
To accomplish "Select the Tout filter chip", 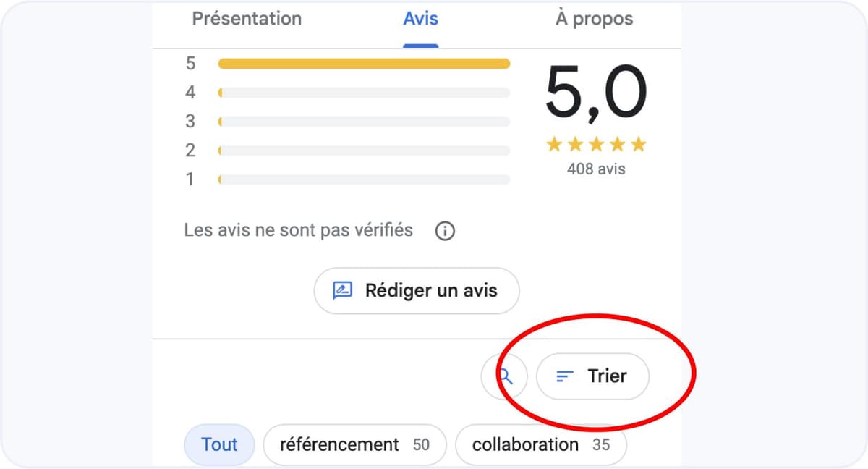I will [x=219, y=444].
